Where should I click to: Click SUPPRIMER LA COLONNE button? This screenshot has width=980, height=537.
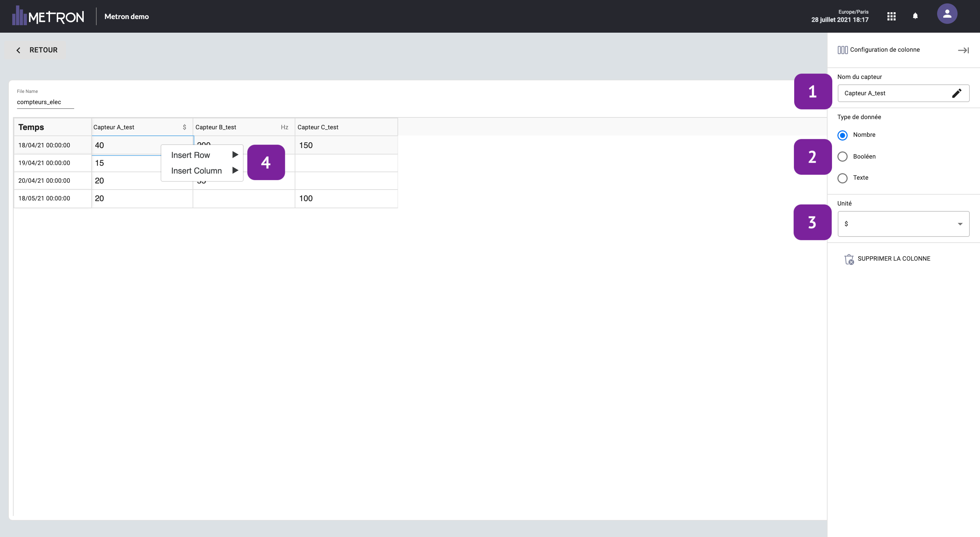coord(894,258)
